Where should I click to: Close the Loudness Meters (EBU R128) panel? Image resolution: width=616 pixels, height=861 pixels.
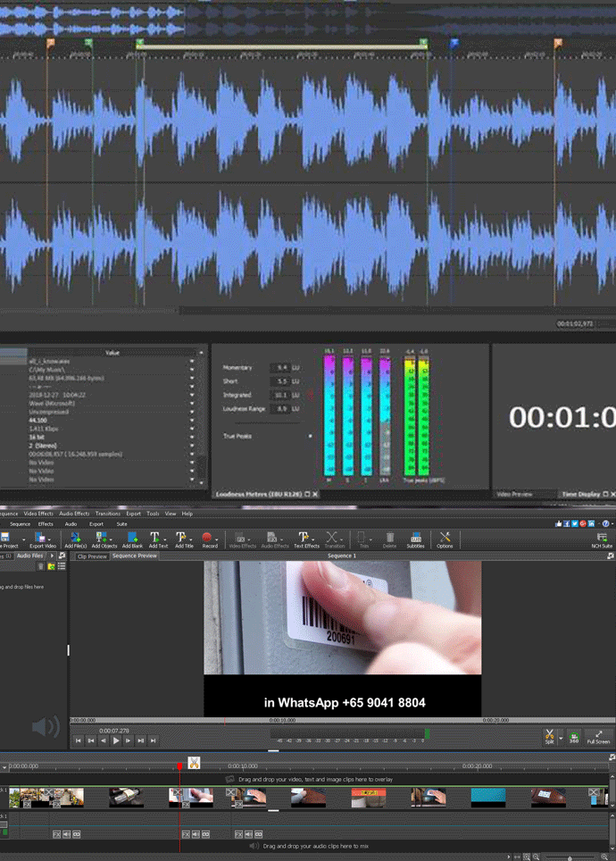[x=316, y=494]
